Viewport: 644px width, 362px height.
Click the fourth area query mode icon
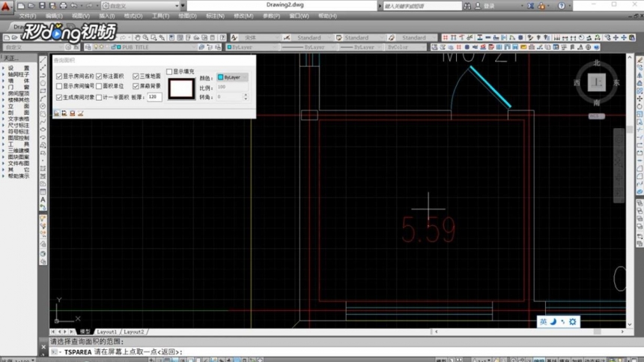(81, 113)
